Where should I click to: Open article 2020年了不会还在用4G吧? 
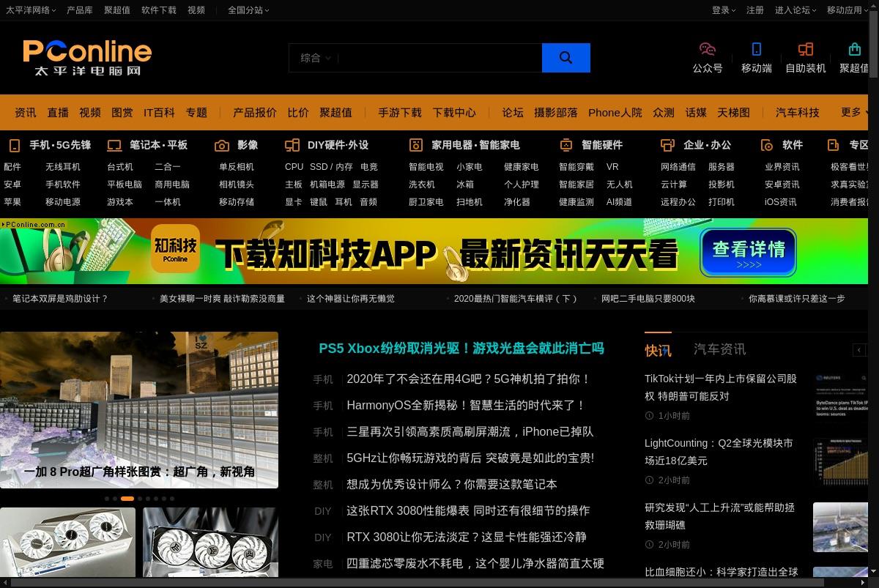point(469,379)
